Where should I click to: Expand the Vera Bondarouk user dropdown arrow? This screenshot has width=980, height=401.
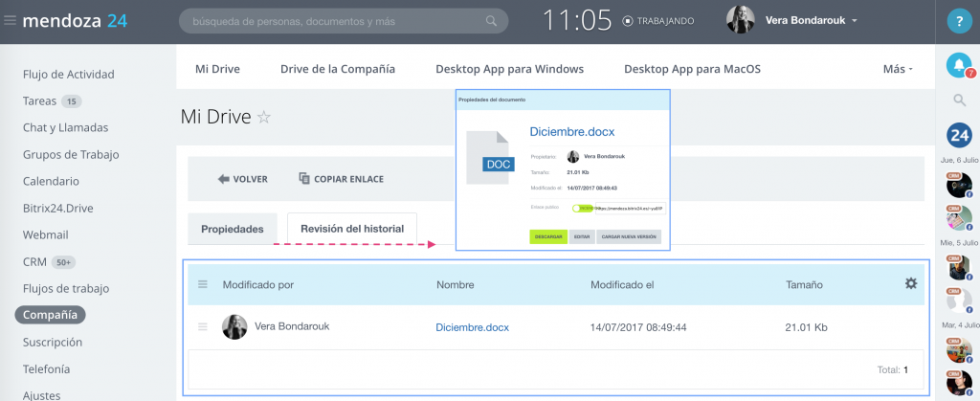[855, 21]
